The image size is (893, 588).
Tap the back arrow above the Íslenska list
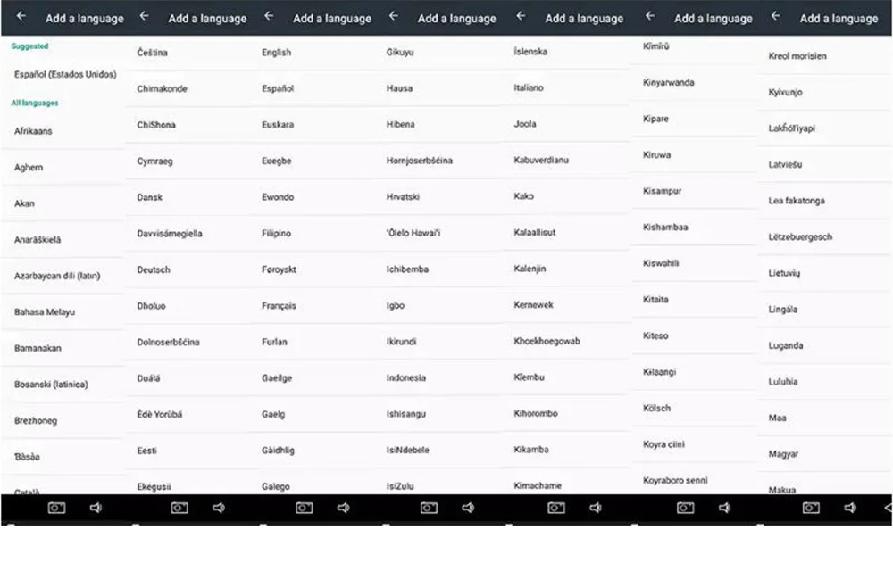[521, 17]
